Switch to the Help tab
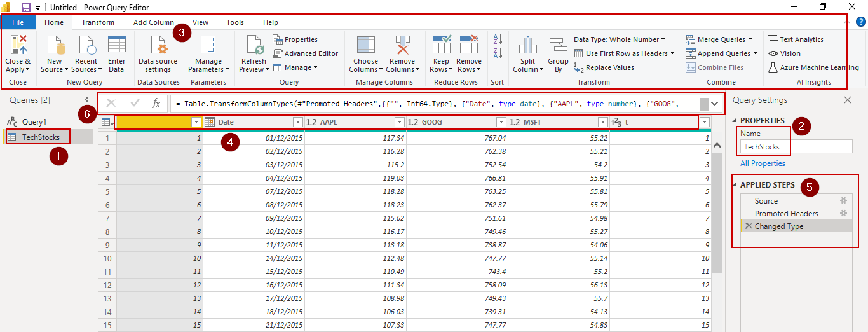868x332 pixels. pyautogui.click(x=271, y=22)
